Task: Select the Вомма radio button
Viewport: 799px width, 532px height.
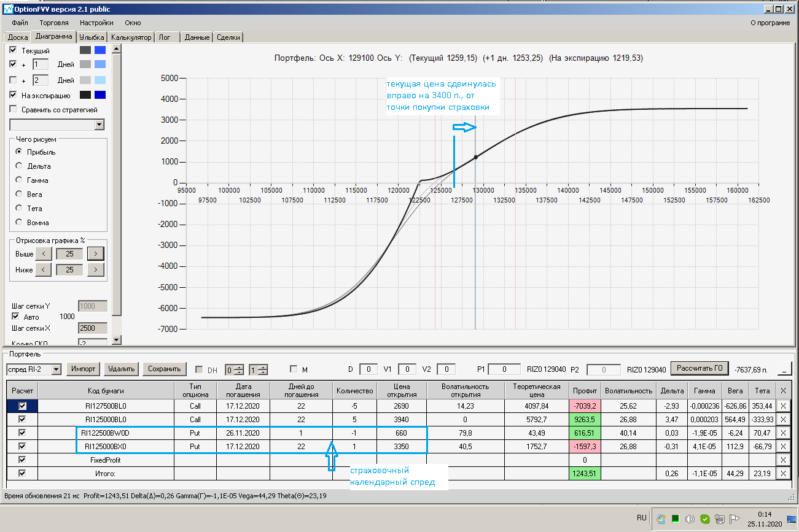Action: pos(19,223)
